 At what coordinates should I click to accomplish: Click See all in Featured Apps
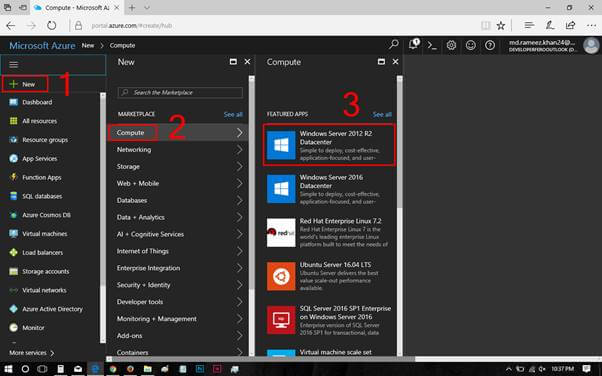[382, 114]
